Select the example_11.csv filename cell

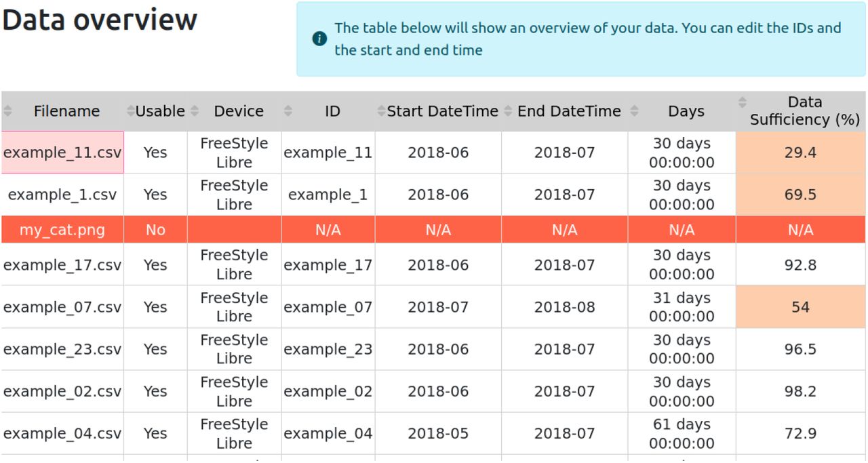pos(62,153)
